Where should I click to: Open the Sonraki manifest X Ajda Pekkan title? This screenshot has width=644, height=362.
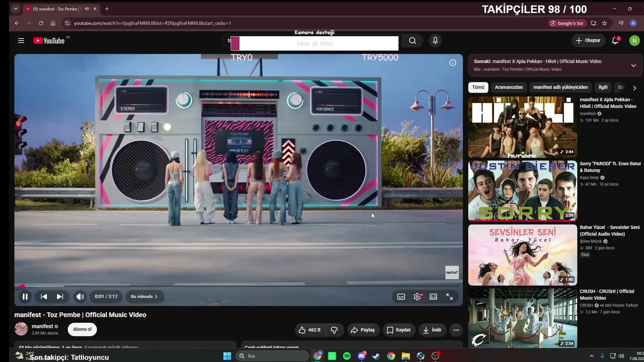coord(537,61)
